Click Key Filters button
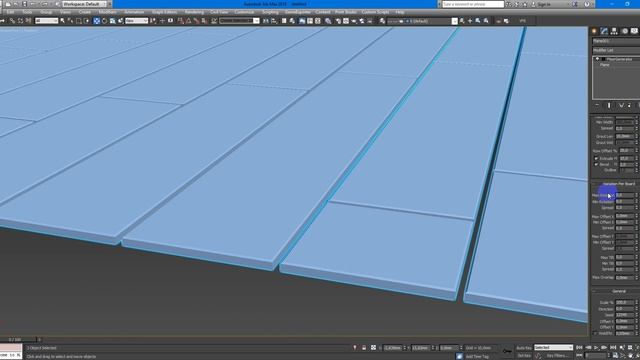640x360 pixels. coord(557,356)
